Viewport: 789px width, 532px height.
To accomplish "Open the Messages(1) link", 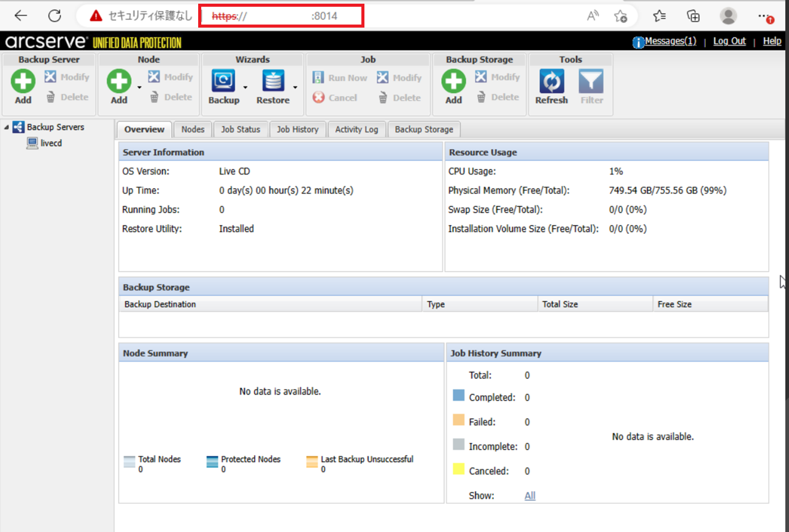I will click(x=670, y=41).
